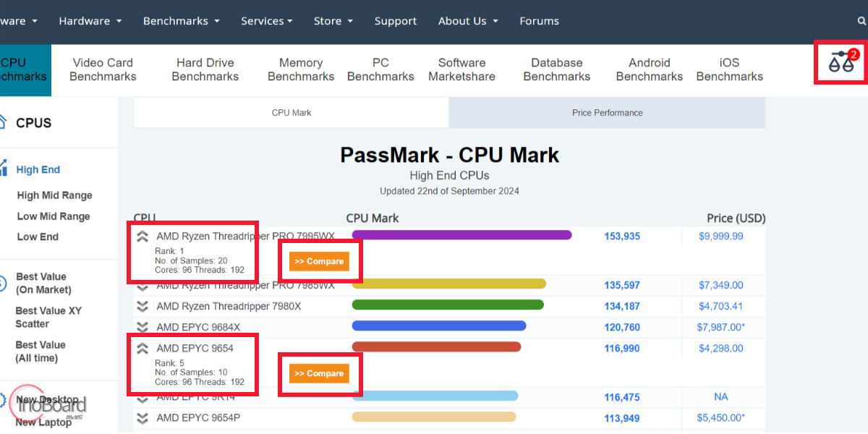The image size is (868, 434).
Task: Open the Hardware dropdown menu
Action: (x=90, y=21)
